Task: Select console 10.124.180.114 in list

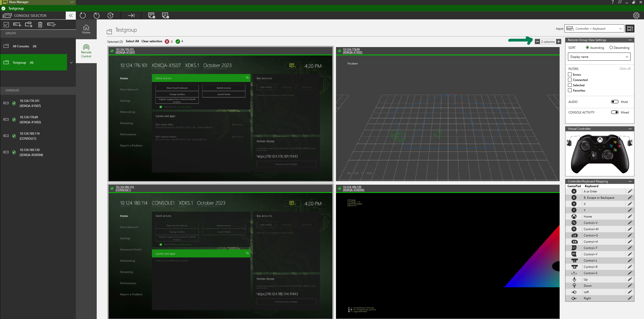Action: tap(38, 136)
